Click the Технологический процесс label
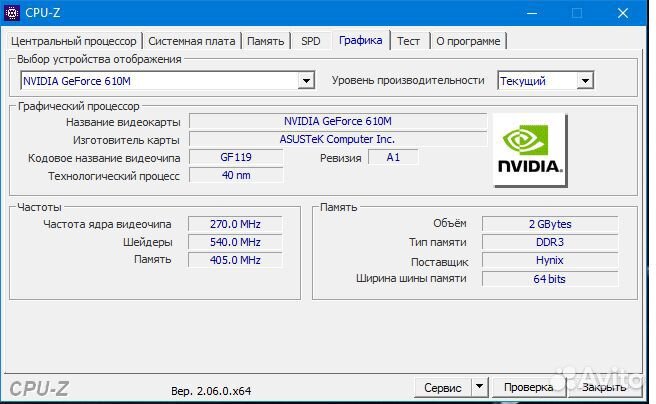 [x=114, y=176]
